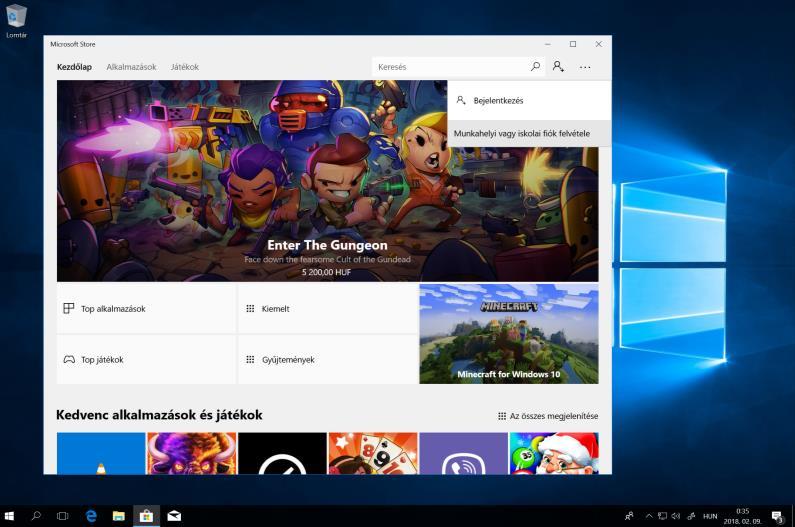This screenshot has width=795, height=527.
Task: Switch to the Alkalmazások tab
Action: coord(131,67)
